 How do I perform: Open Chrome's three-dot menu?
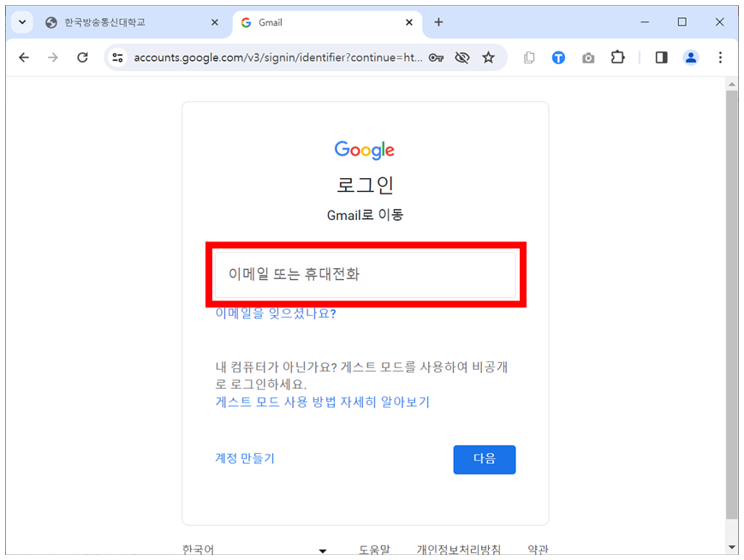tap(720, 57)
